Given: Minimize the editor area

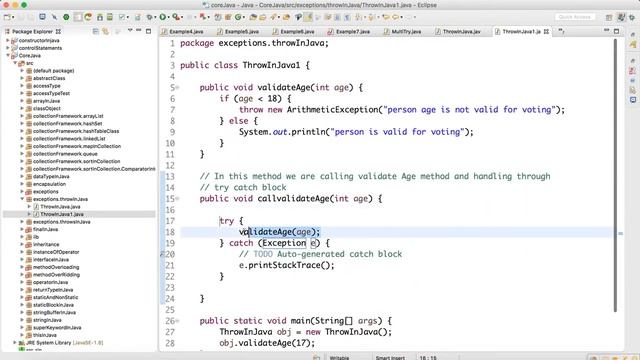Looking at the screenshot, I should pyautogui.click(x=607, y=31).
